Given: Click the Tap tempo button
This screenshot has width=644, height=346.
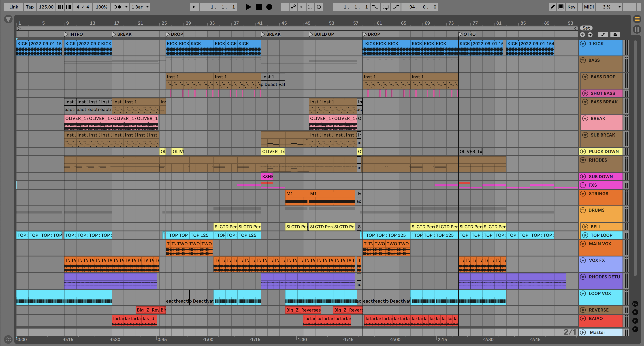Looking at the screenshot, I should 30,7.
